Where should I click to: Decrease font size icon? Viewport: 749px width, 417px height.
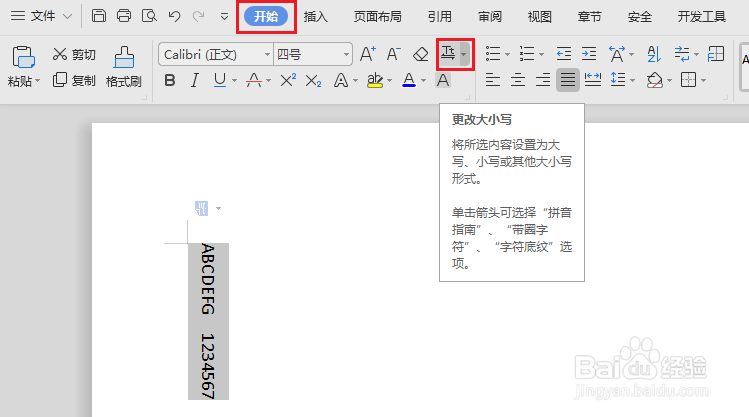394,54
